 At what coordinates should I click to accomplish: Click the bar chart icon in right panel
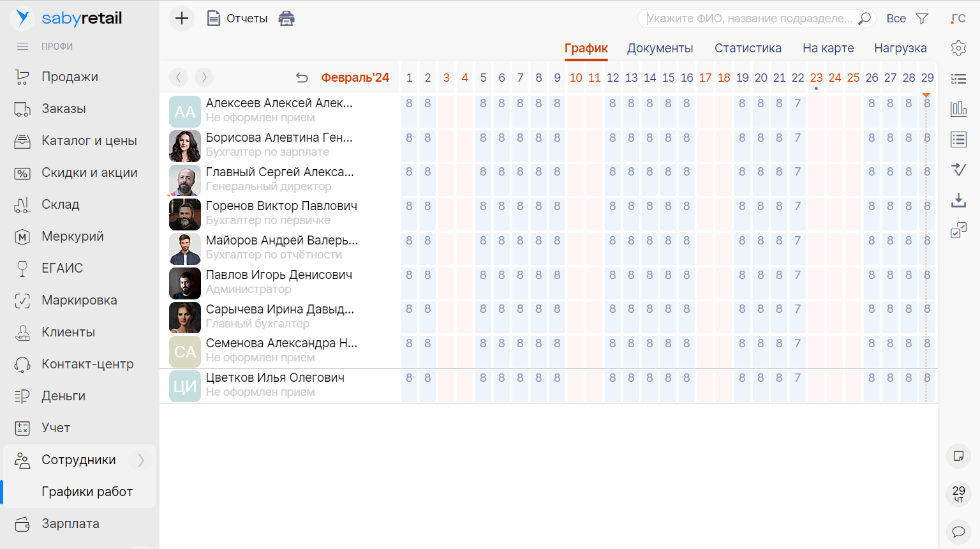(x=958, y=109)
